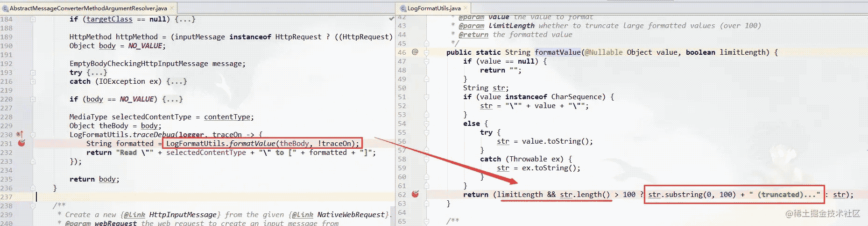This screenshot has height=226, width=868.
Task: Click '@param limitLength' in javadoc line 43
Action: coord(496,26)
